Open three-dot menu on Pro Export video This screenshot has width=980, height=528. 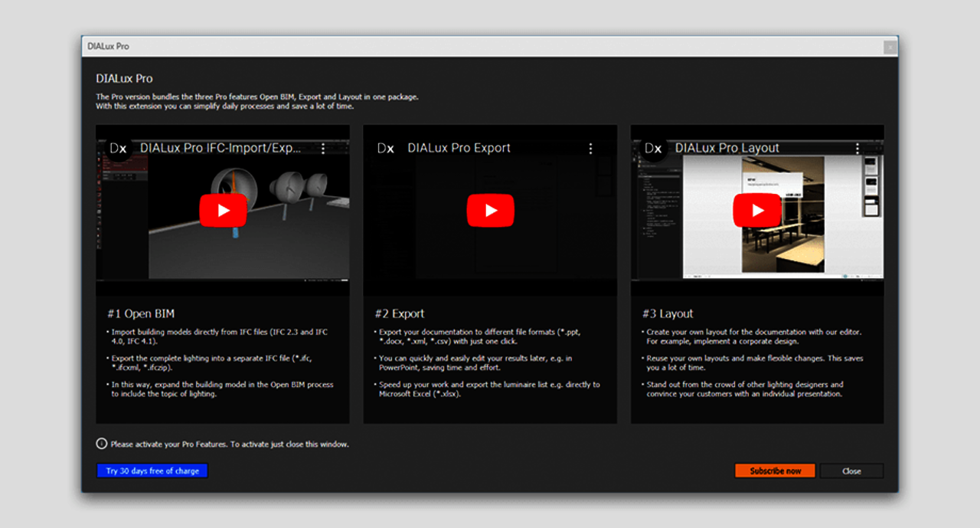point(590,149)
